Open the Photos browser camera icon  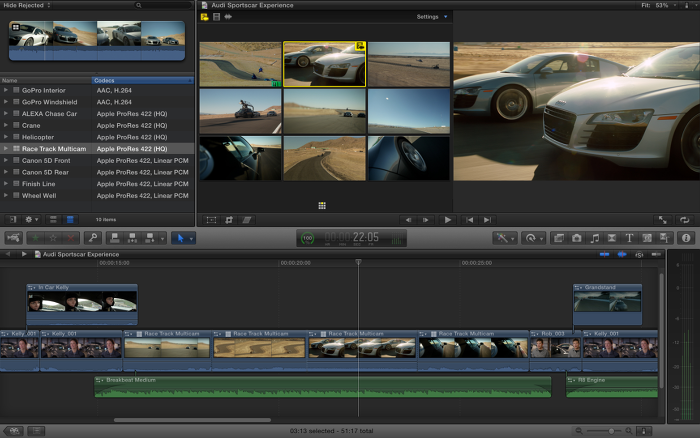(x=576, y=238)
